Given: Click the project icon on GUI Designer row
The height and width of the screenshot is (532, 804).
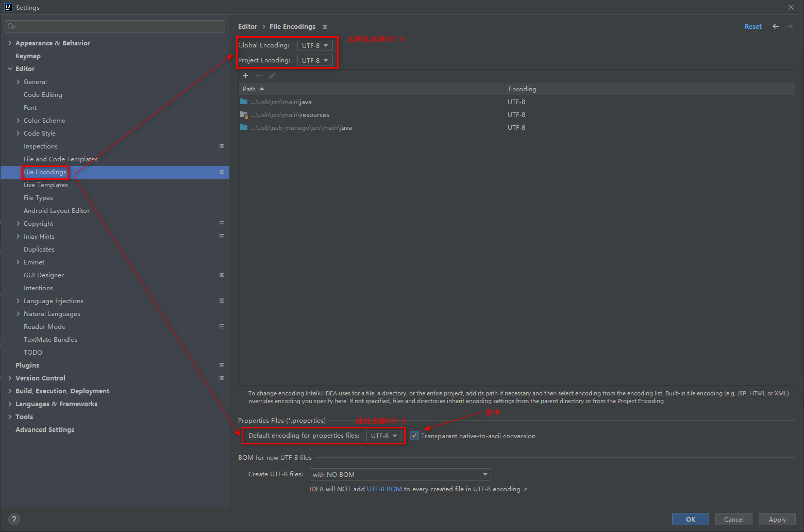Looking at the screenshot, I should point(222,275).
